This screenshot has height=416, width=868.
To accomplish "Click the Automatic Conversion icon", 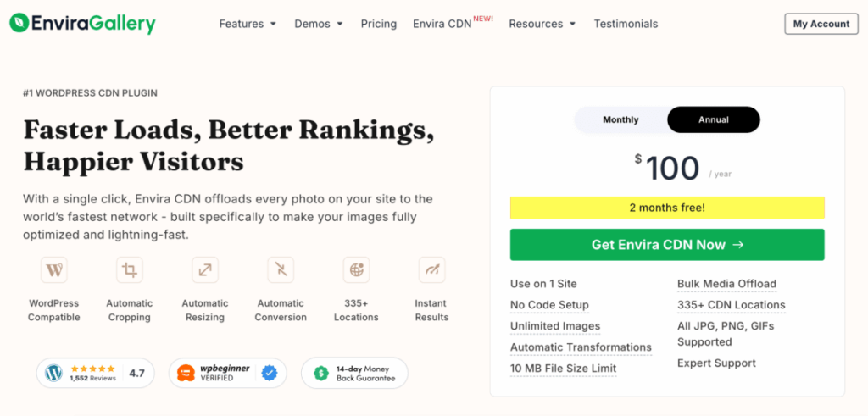I will 281,270.
